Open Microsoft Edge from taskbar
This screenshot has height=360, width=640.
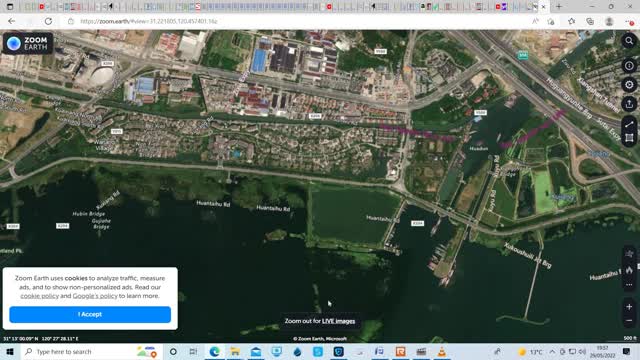214,351
